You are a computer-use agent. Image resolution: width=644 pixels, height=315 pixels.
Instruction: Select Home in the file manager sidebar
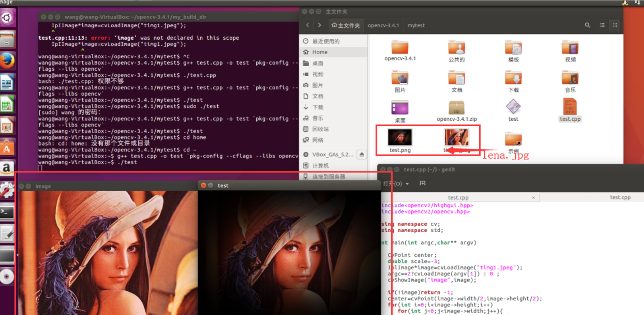[333, 52]
